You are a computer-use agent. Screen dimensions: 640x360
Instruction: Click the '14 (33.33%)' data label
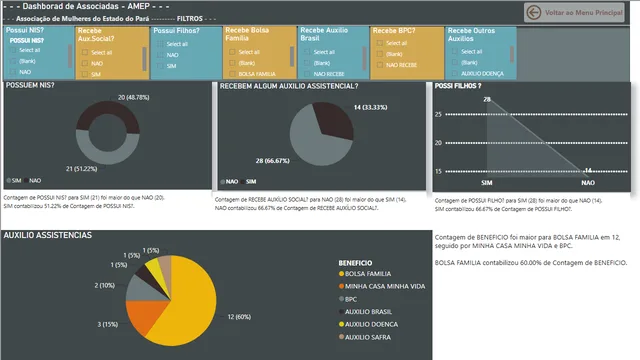click(x=370, y=107)
